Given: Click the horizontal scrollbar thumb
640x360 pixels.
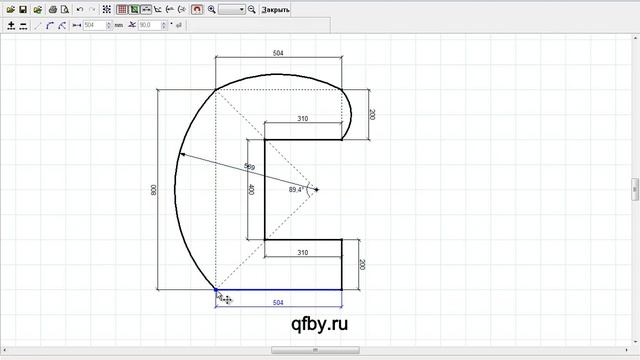Looking at the screenshot, I should pyautogui.click(x=315, y=350).
